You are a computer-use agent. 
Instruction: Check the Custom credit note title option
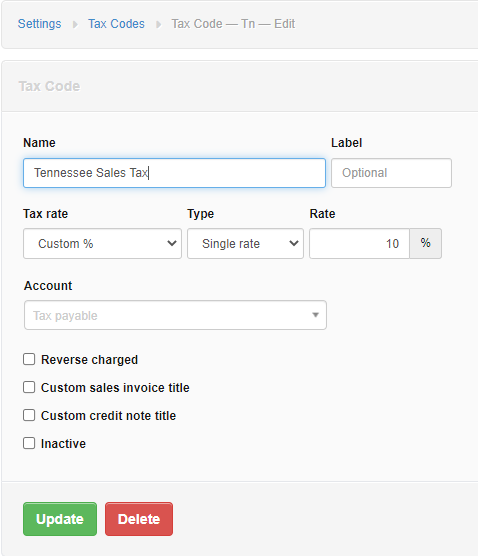pyautogui.click(x=29, y=415)
